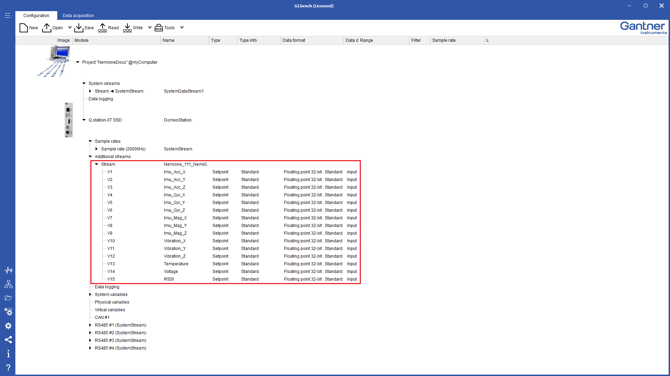Collapse the Q.station-XT SSD node
This screenshot has height=376, width=670.
point(84,120)
